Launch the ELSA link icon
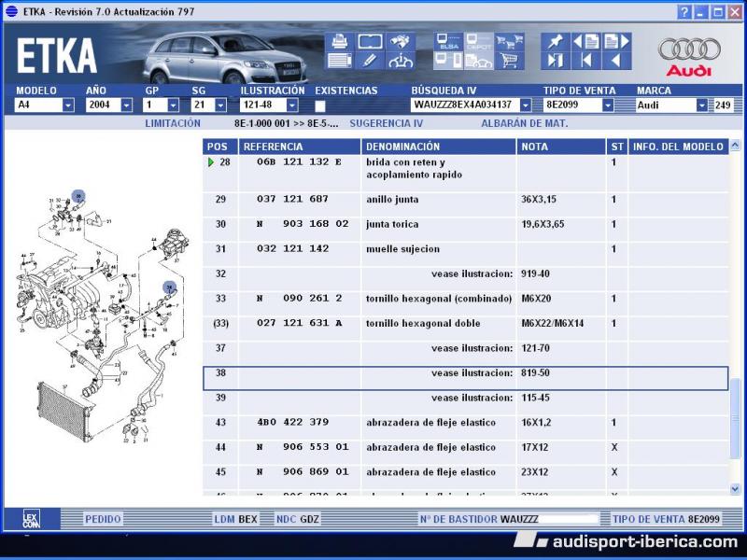Screen dimensions: 747x560 448,41
